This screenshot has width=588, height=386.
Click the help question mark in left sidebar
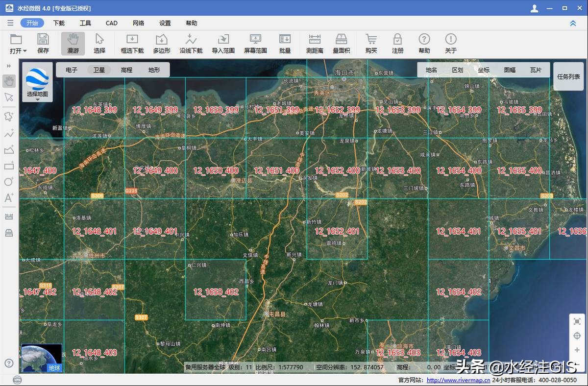click(x=9, y=363)
